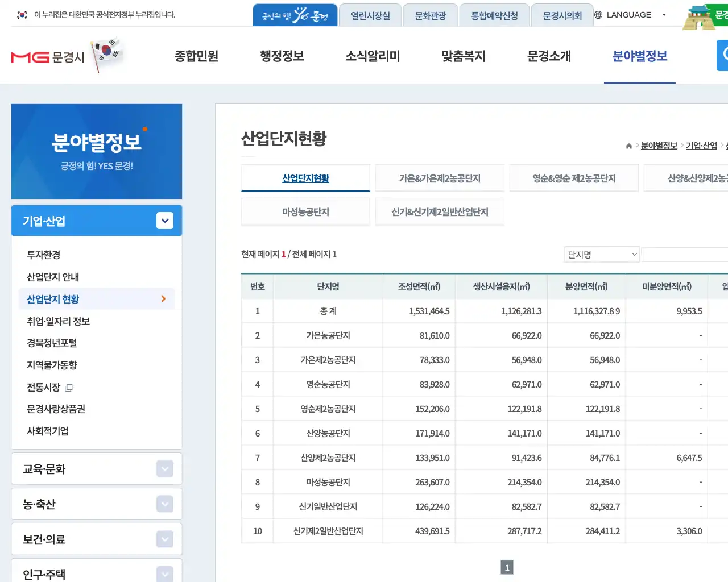This screenshot has height=582, width=728.
Task: Select the 산업단지현황 content tab
Action: pos(305,178)
